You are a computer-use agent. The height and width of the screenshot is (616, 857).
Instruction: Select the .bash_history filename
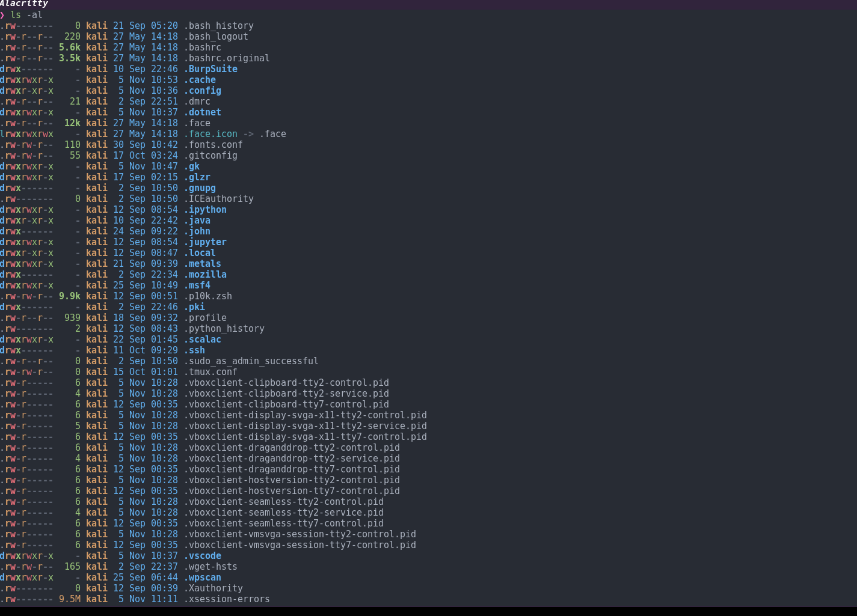point(219,26)
